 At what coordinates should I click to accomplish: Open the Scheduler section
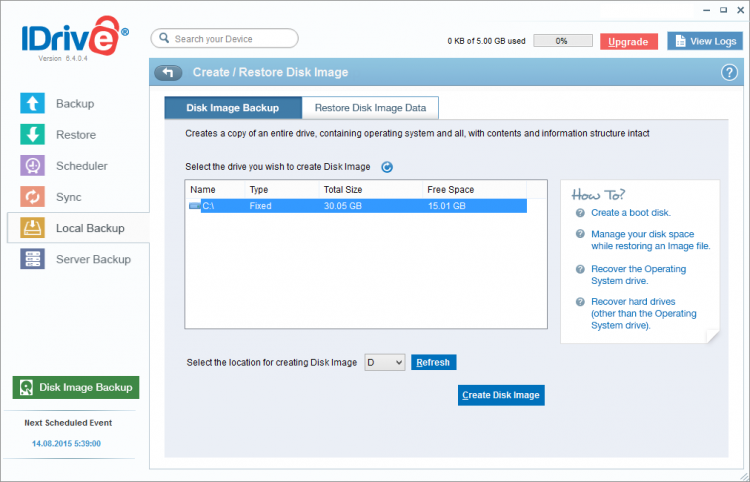82,166
